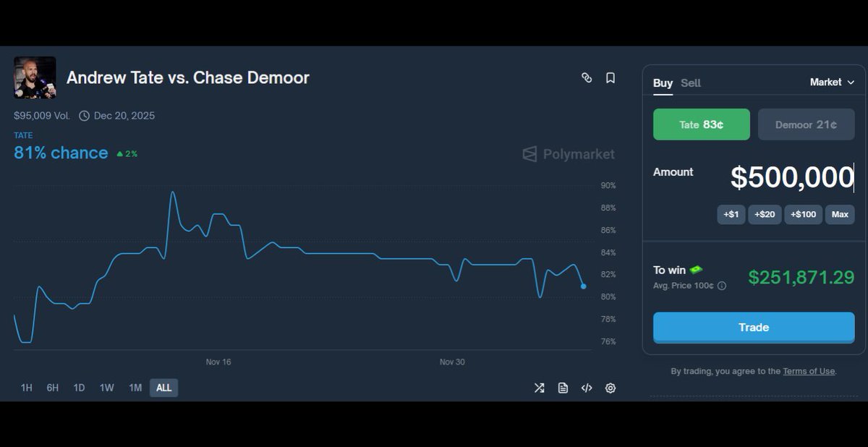
Task: Click the TATE label above chance
Action: pyautogui.click(x=23, y=135)
